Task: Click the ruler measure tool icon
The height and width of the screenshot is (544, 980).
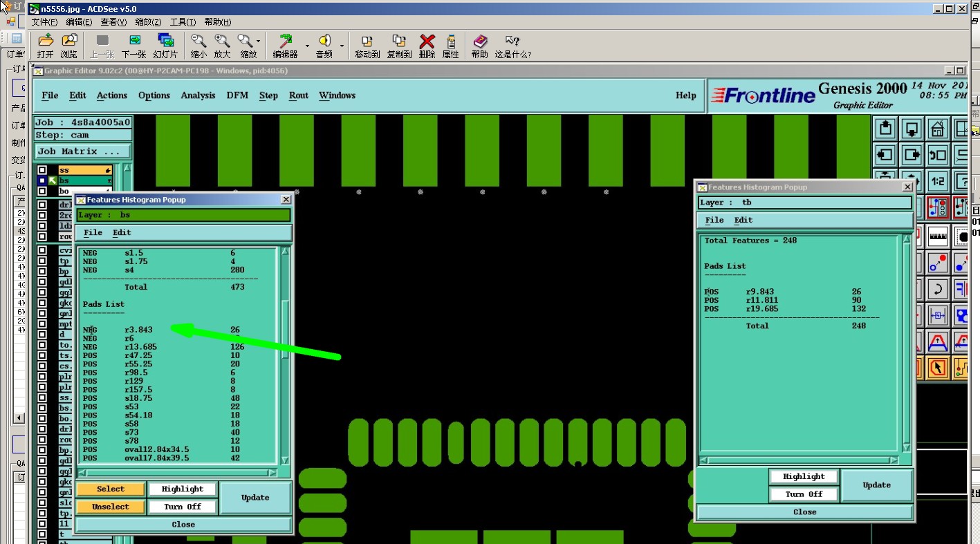Action: [x=938, y=236]
